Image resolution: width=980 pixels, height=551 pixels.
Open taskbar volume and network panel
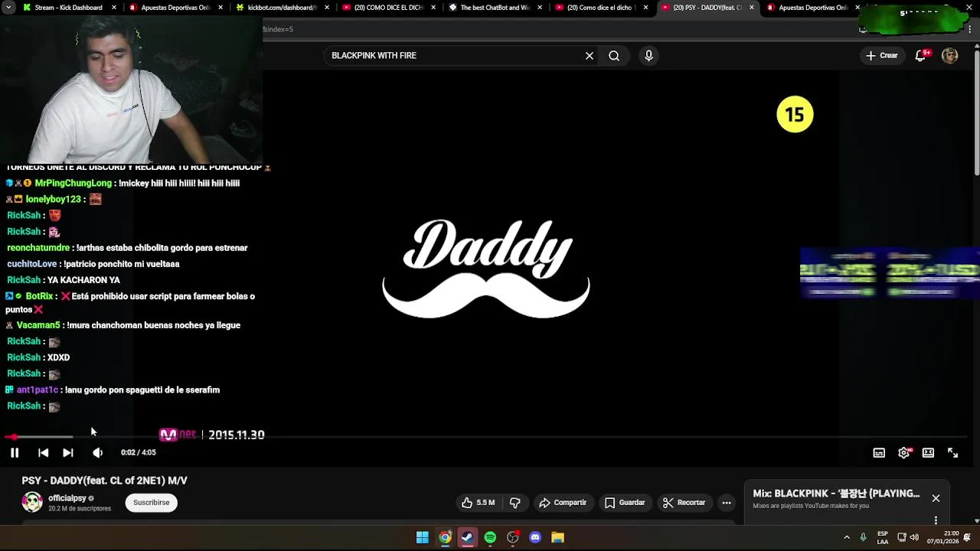coord(908,537)
